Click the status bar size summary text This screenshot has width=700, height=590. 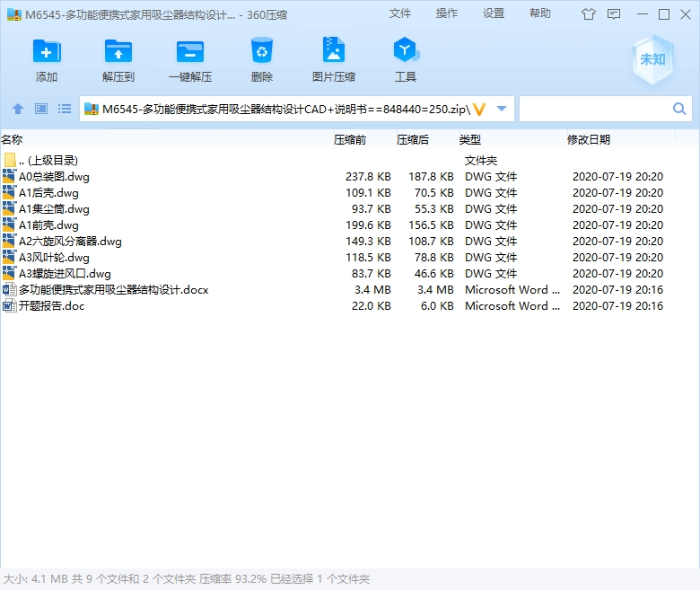(187, 579)
